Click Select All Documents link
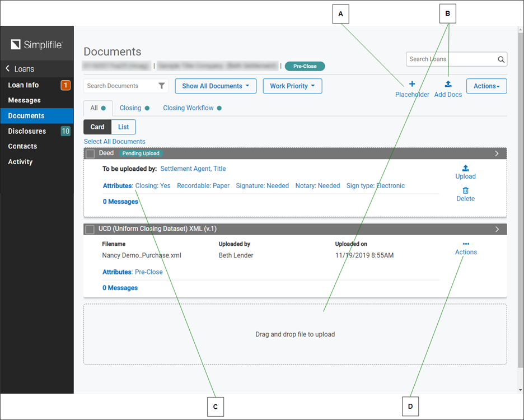 pyautogui.click(x=115, y=142)
